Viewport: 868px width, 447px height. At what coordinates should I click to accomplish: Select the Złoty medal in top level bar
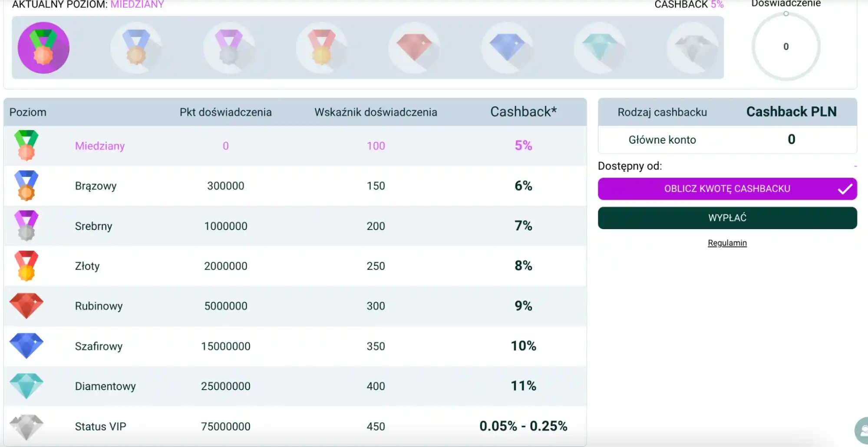point(321,48)
